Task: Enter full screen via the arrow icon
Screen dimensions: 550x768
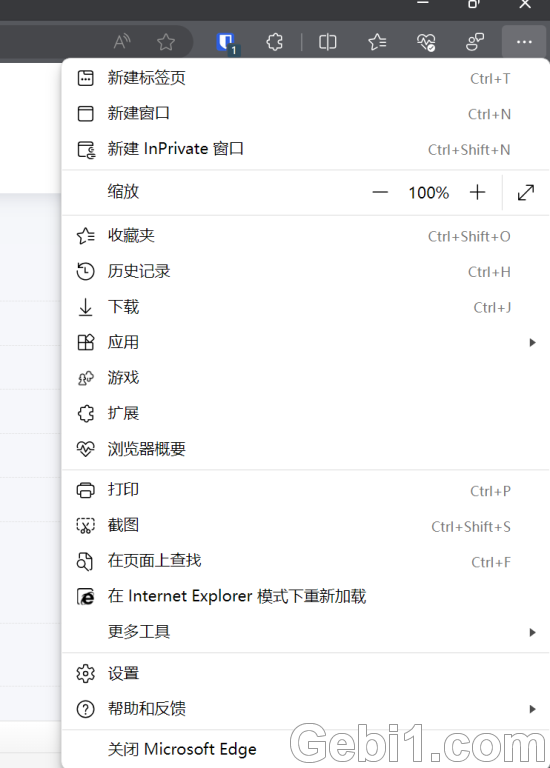Action: 526,192
